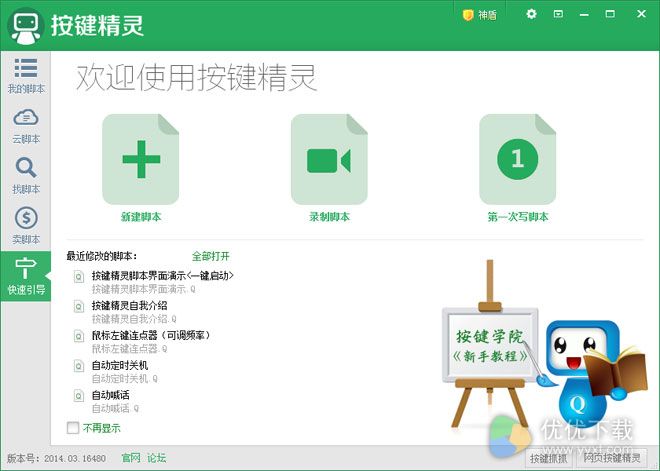660x471 pixels.
Task: Click the 第一次写脚本 text label
Action: click(518, 217)
